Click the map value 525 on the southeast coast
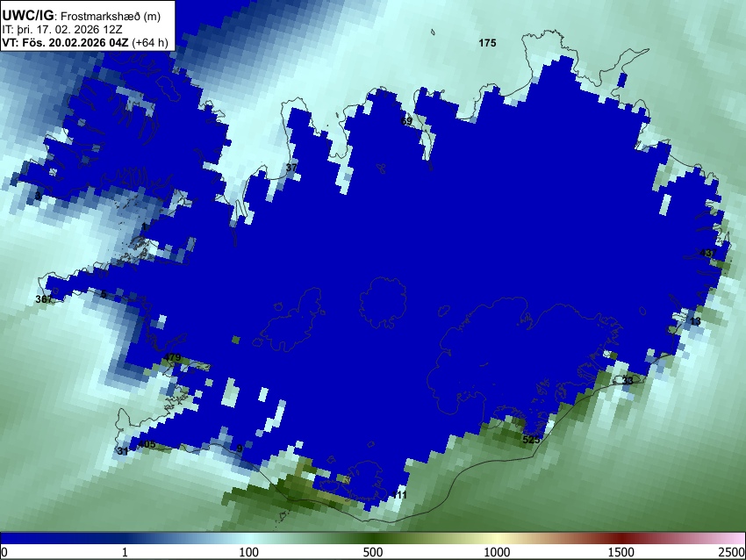Image resolution: width=746 pixels, height=560 pixels. pos(531,440)
